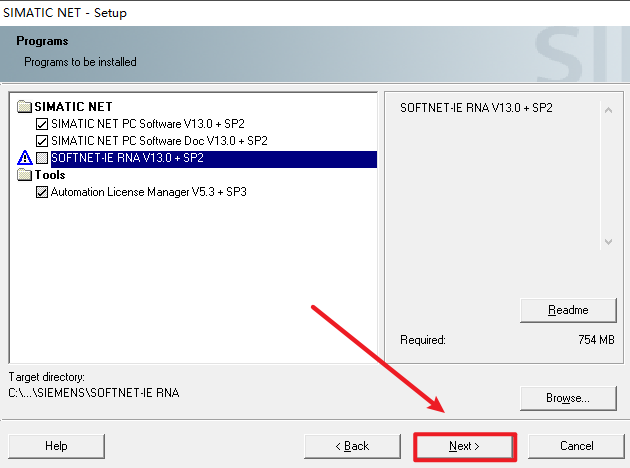Click the description pane scroll down arrow
630x468 pixels.
608,241
